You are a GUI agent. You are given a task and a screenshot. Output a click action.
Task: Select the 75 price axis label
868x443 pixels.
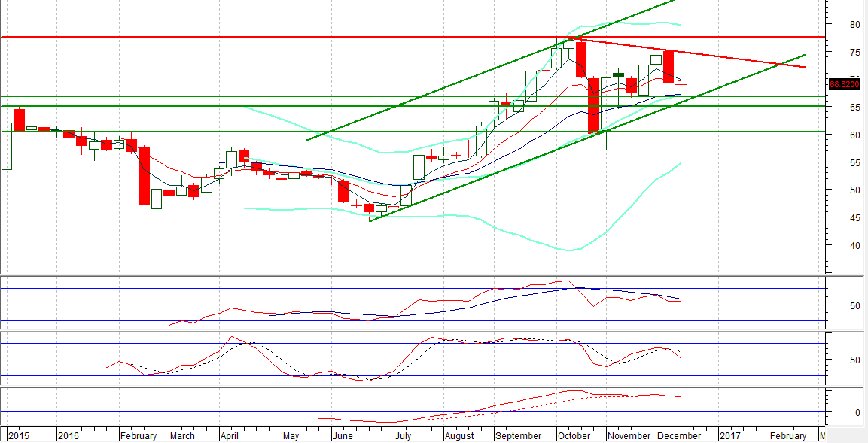coord(854,52)
